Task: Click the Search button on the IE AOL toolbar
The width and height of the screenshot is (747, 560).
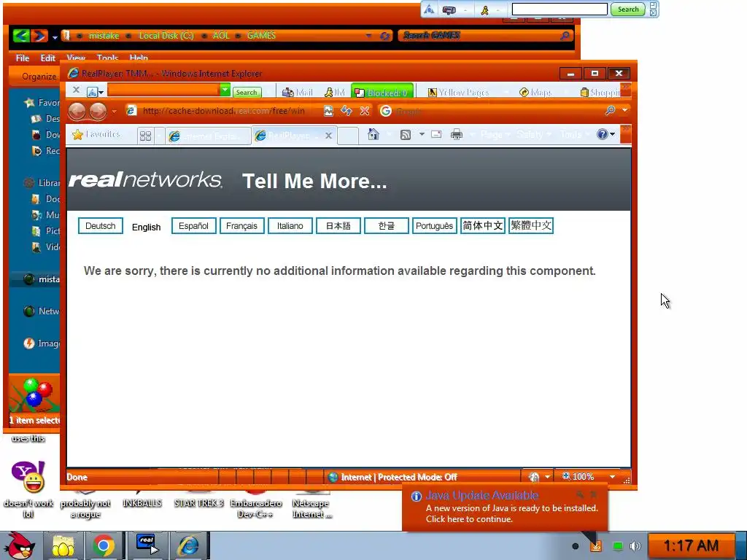Action: click(247, 93)
